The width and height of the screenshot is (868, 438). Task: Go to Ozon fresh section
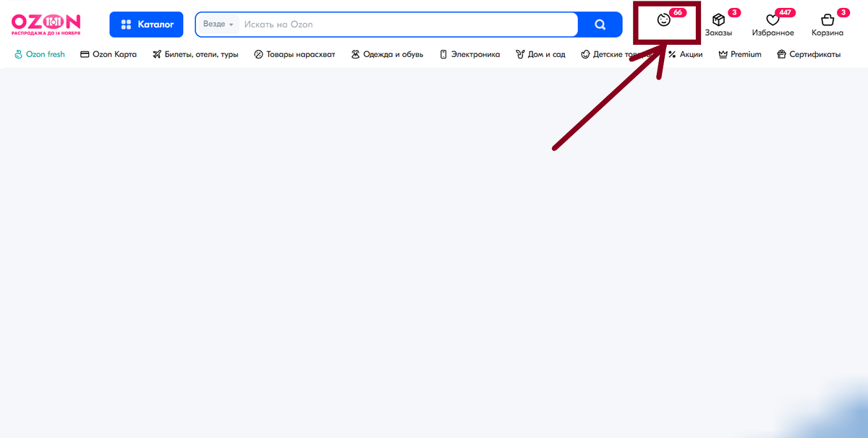(40, 54)
